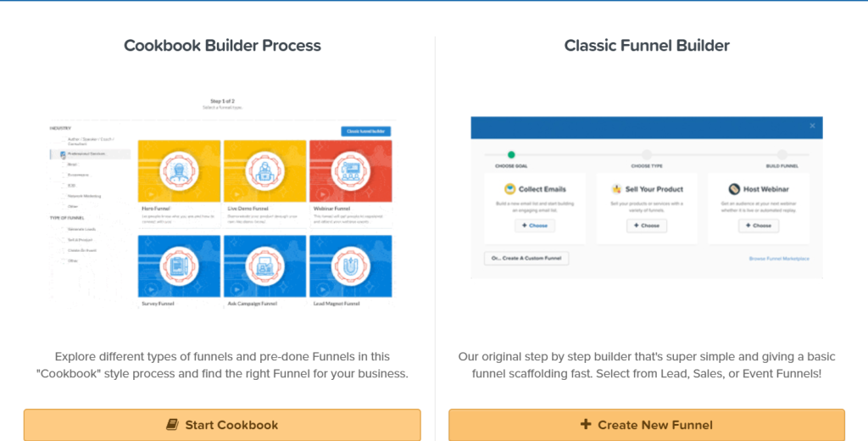Click the Live Demo Funnel icon
Image resolution: width=868 pixels, height=441 pixels.
pyautogui.click(x=264, y=170)
